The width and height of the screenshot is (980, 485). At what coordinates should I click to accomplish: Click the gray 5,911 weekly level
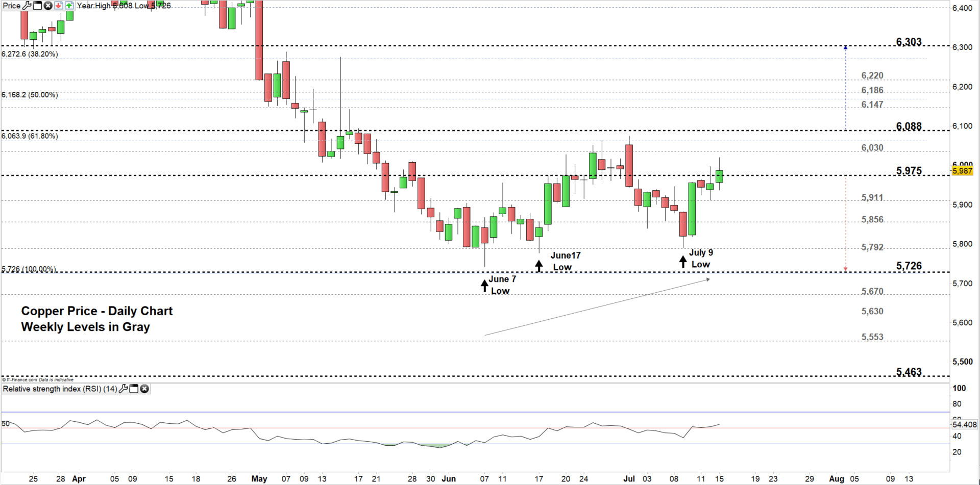click(x=872, y=197)
